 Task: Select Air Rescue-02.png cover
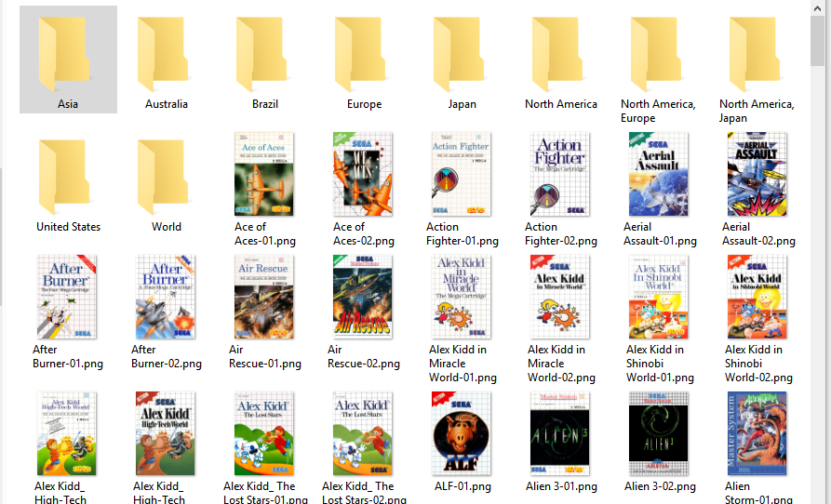point(363,297)
